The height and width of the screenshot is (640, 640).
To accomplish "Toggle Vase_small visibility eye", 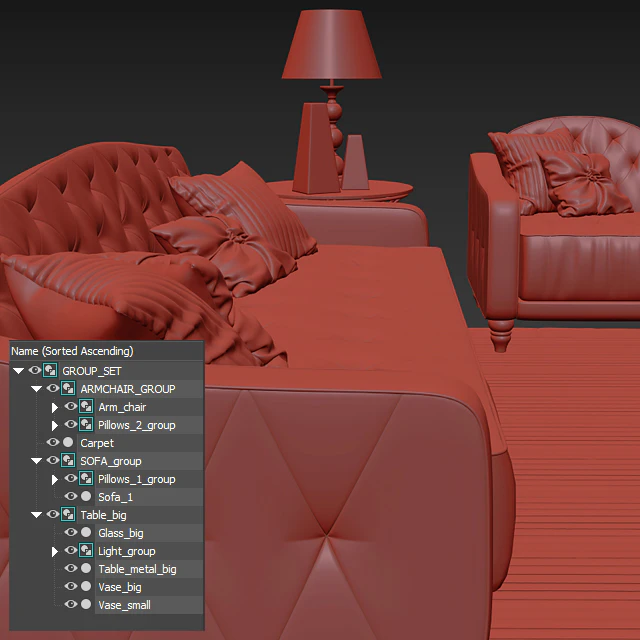I will (x=71, y=604).
